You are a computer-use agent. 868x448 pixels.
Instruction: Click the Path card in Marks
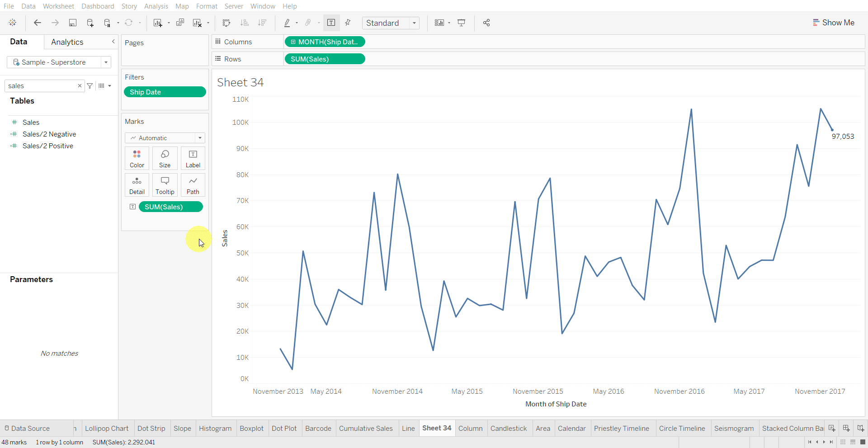193,185
